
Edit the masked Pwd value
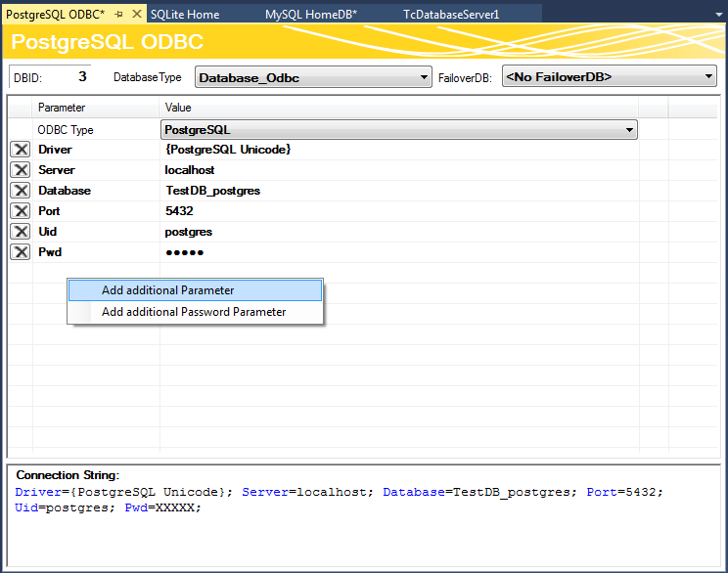tap(399, 252)
